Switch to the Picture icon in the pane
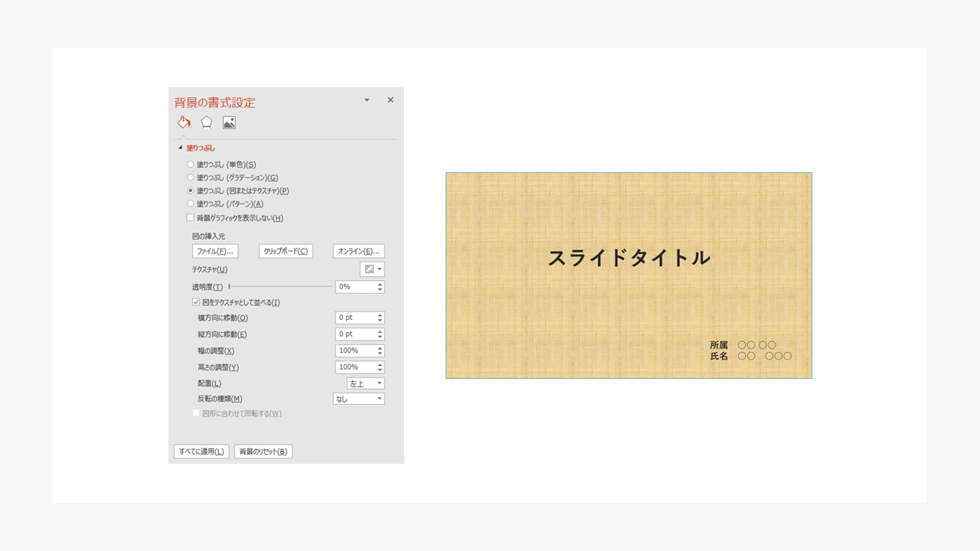980x551 pixels. coord(227,122)
